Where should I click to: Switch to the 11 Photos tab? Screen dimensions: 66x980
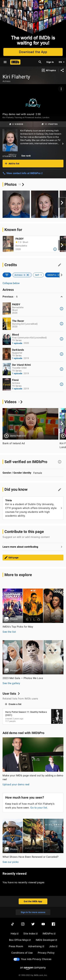click(x=49, y=124)
